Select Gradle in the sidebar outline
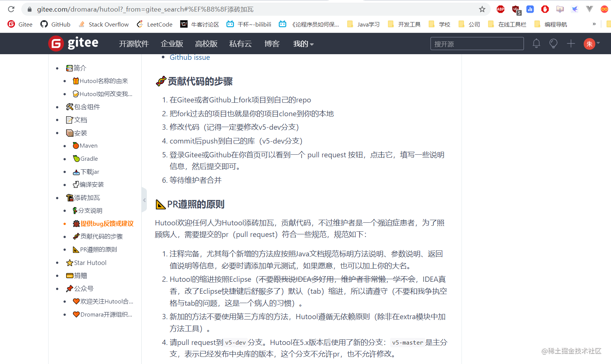 (85, 158)
